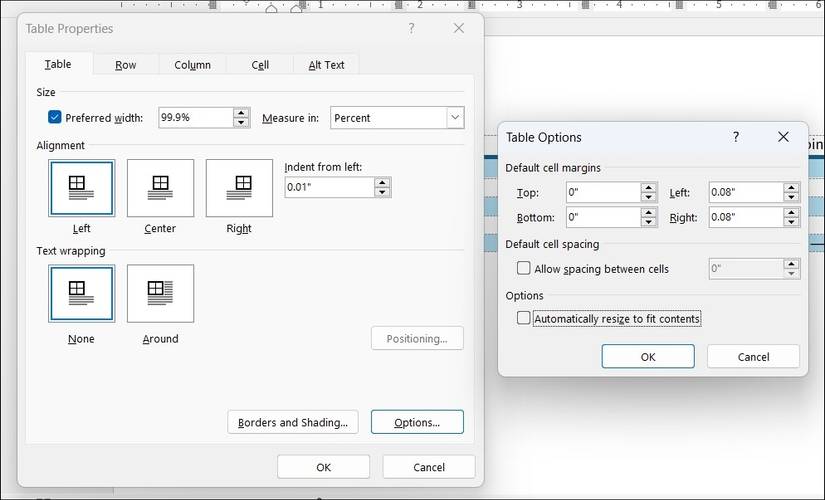Increase Indent from left value
Viewport: 825px width, 500px height.
coord(383,182)
